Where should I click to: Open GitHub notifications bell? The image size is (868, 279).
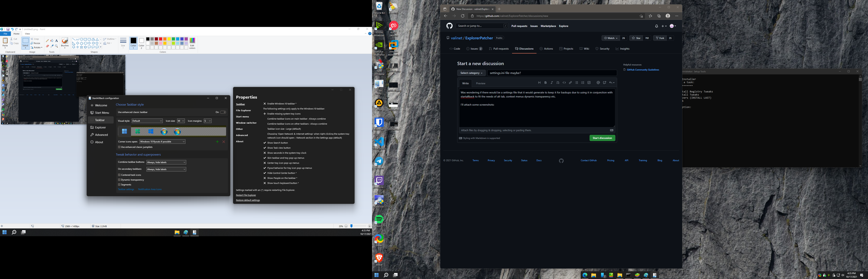point(656,26)
